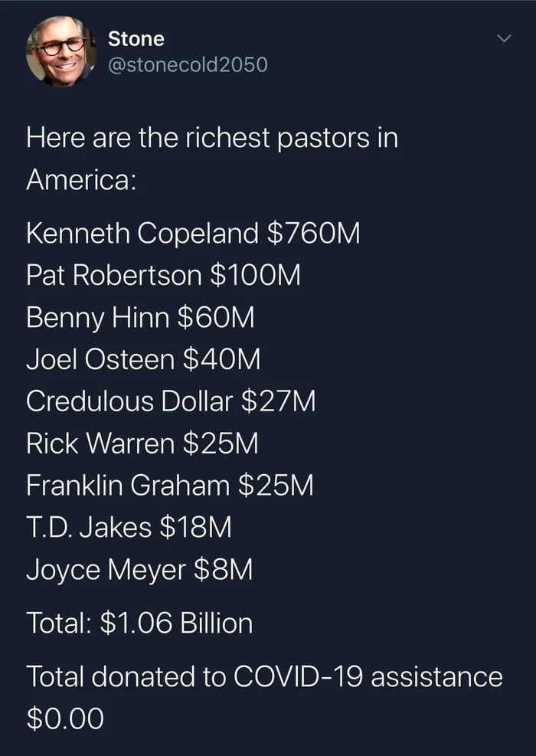
Task: Click the Total: $1.06 Billion line
Action: click(140, 623)
